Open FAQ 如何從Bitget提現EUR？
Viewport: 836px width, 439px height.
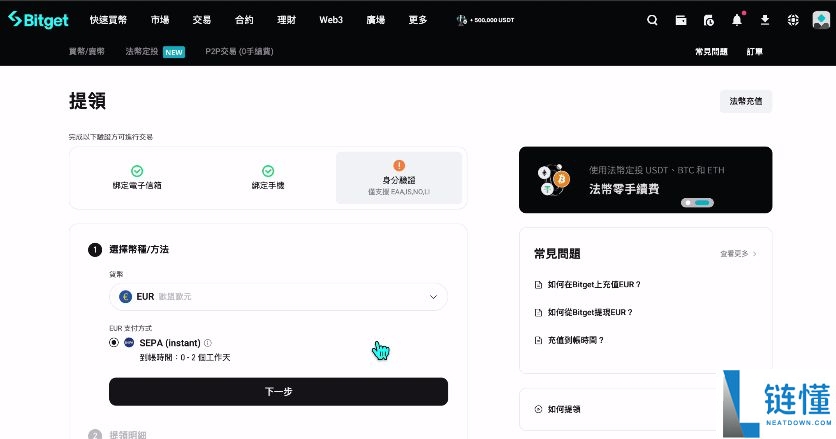click(x=590, y=313)
